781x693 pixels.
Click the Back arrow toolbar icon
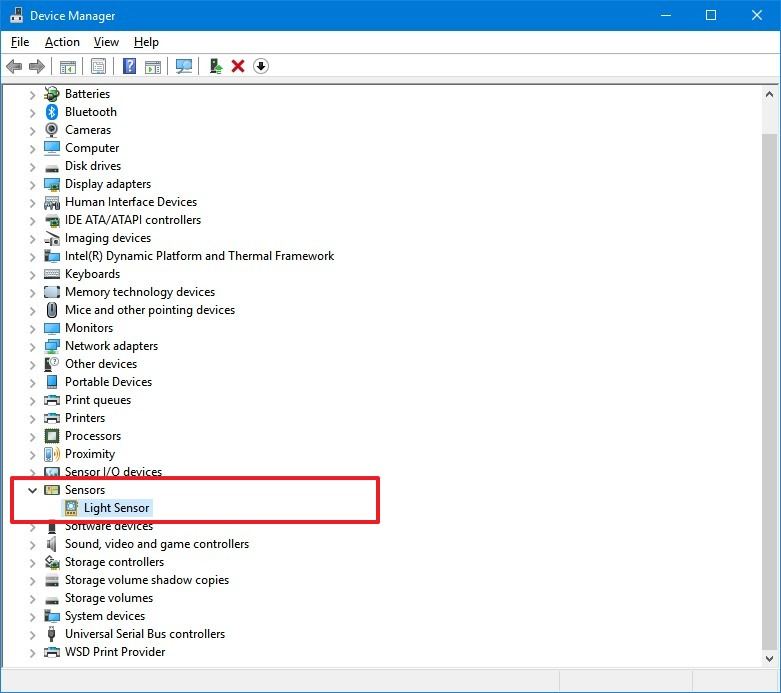tap(14, 66)
